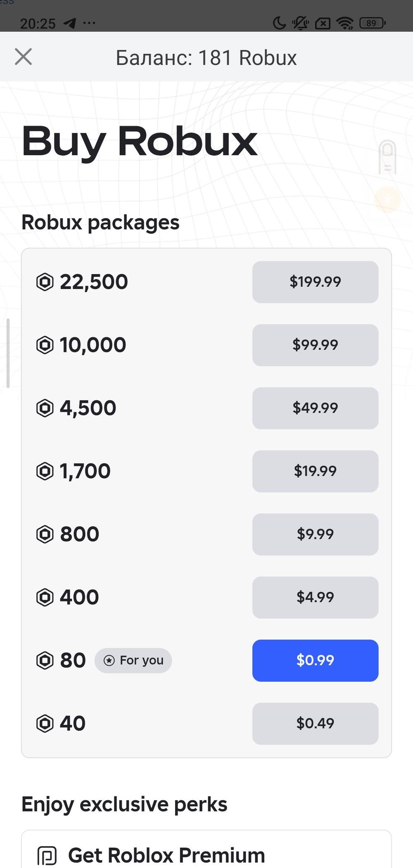Viewport: 413px width, 868px height.
Task: Buy 22,500 Robux for $199.99
Action: 315,282
